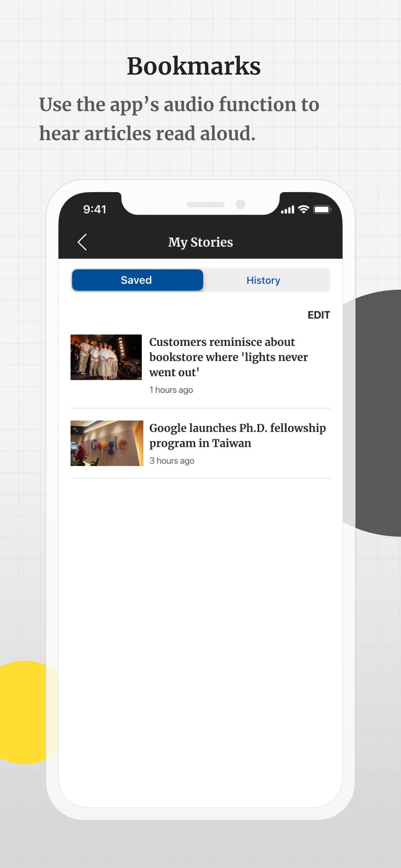Tap the '1 hours ago' timestamp
401x868 pixels.
[x=171, y=389]
